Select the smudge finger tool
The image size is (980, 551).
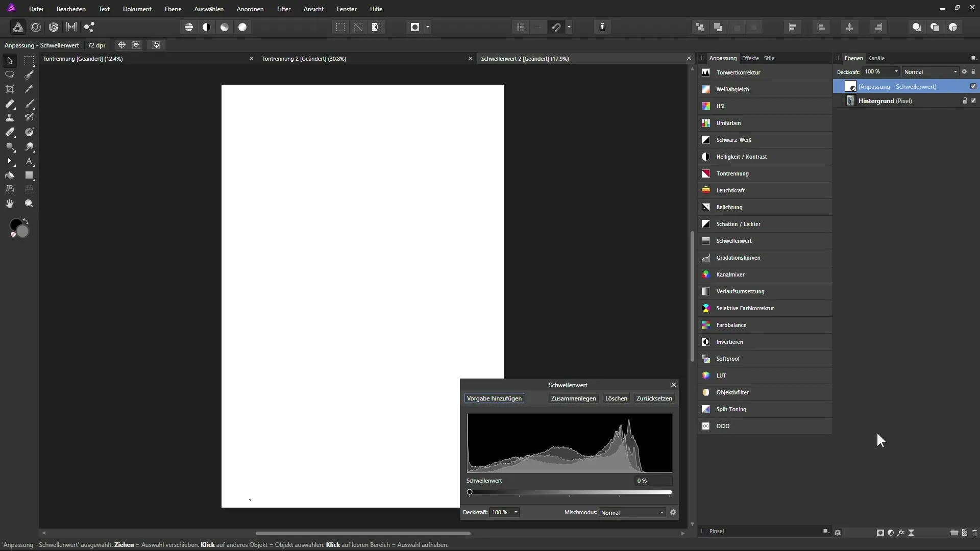[x=29, y=146]
